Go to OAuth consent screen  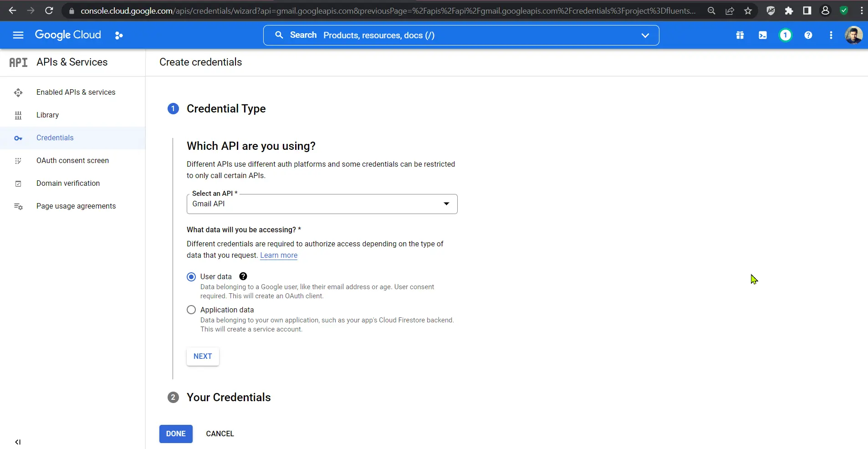[72, 161]
